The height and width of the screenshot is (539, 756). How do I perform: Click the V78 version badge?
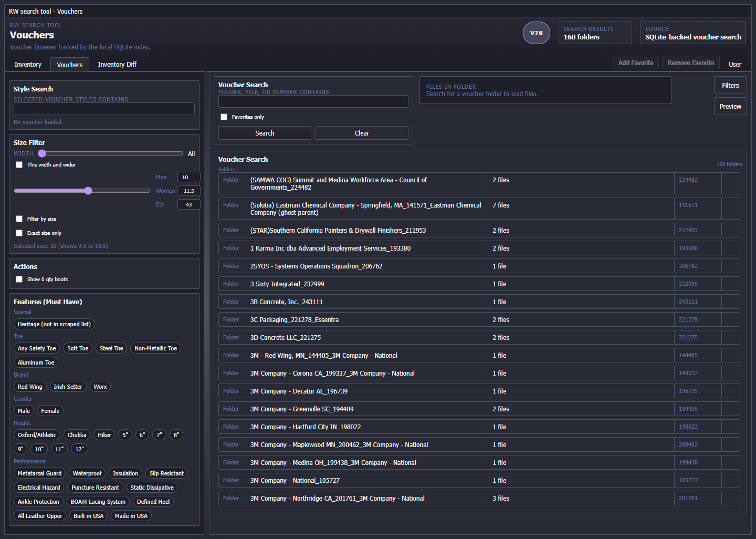(x=536, y=33)
